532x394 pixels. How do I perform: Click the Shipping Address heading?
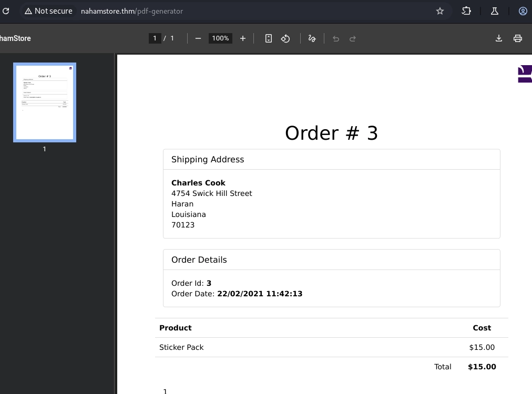tap(208, 159)
